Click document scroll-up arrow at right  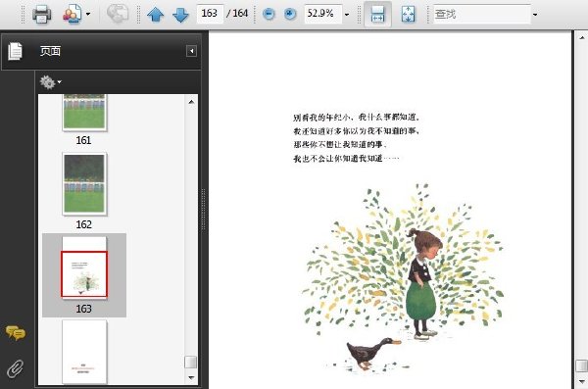click(581, 37)
